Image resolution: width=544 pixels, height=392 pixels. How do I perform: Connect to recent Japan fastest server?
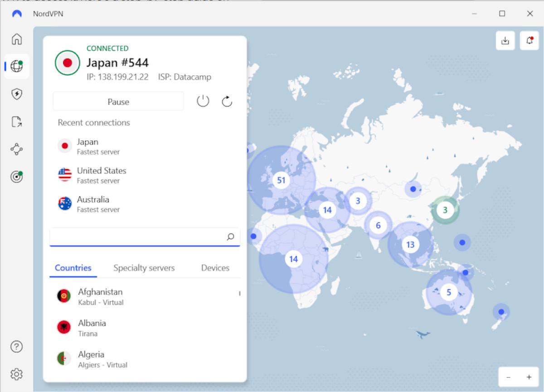[x=145, y=146]
